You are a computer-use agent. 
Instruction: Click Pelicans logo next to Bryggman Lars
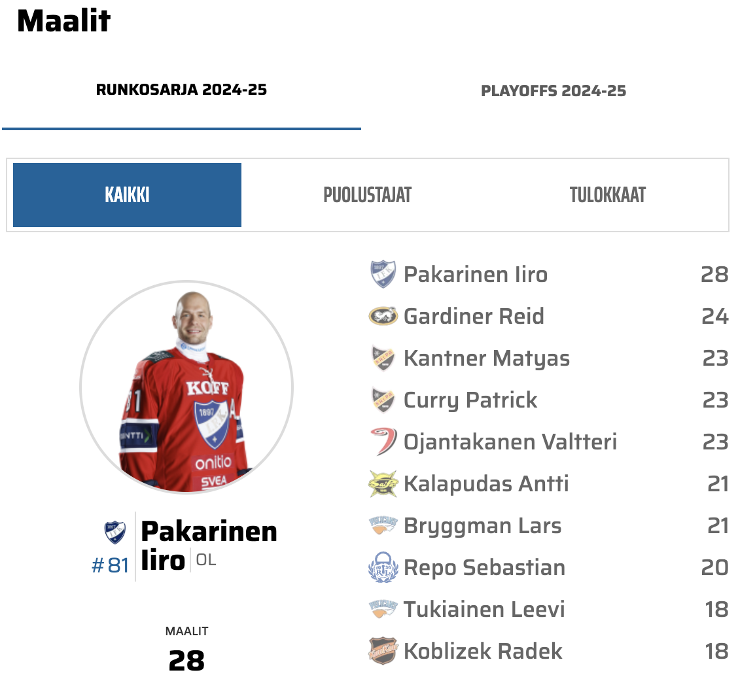(x=383, y=525)
